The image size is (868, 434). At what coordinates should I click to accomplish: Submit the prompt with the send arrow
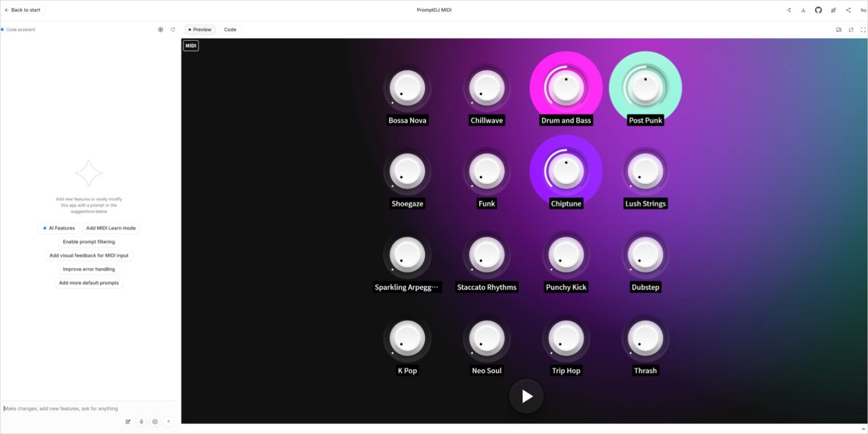pyautogui.click(x=168, y=421)
